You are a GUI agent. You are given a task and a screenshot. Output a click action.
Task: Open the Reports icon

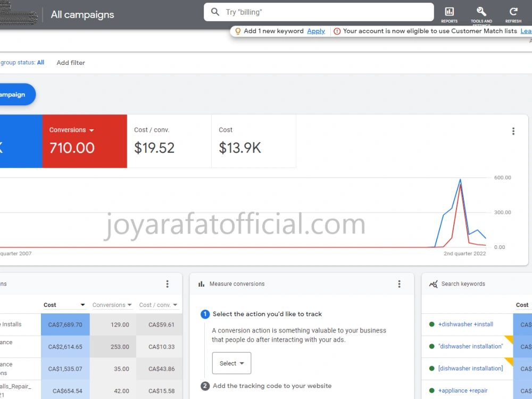[x=449, y=12]
